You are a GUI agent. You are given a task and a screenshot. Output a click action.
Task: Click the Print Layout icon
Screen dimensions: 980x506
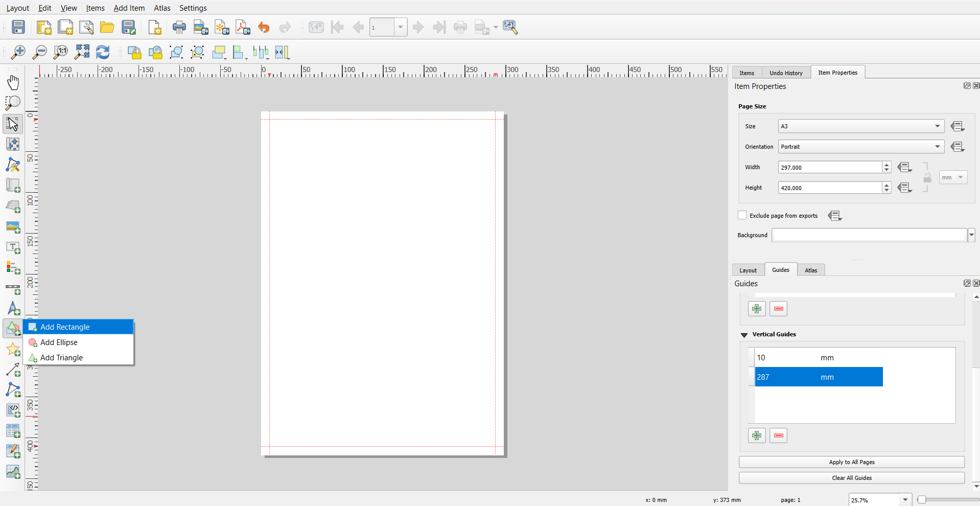pos(179,27)
